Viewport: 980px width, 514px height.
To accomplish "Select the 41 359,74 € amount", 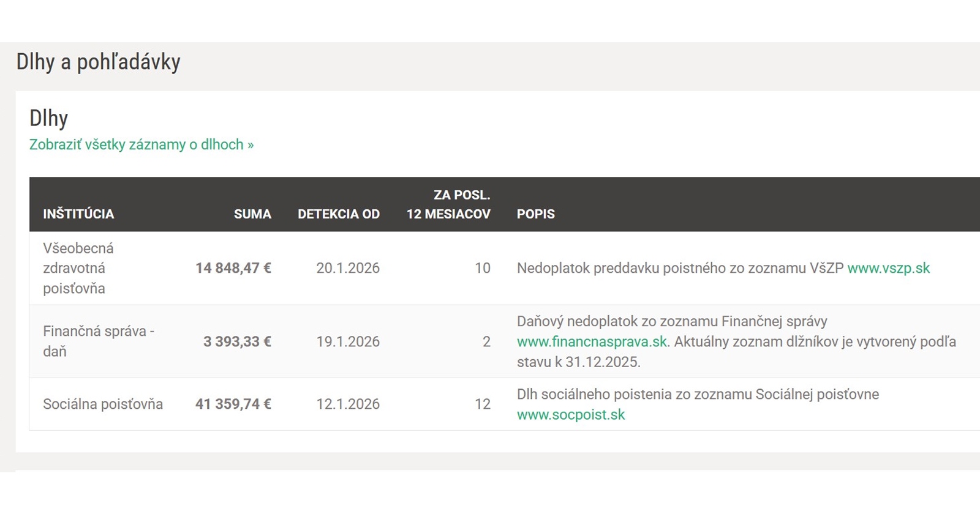I will tap(233, 404).
